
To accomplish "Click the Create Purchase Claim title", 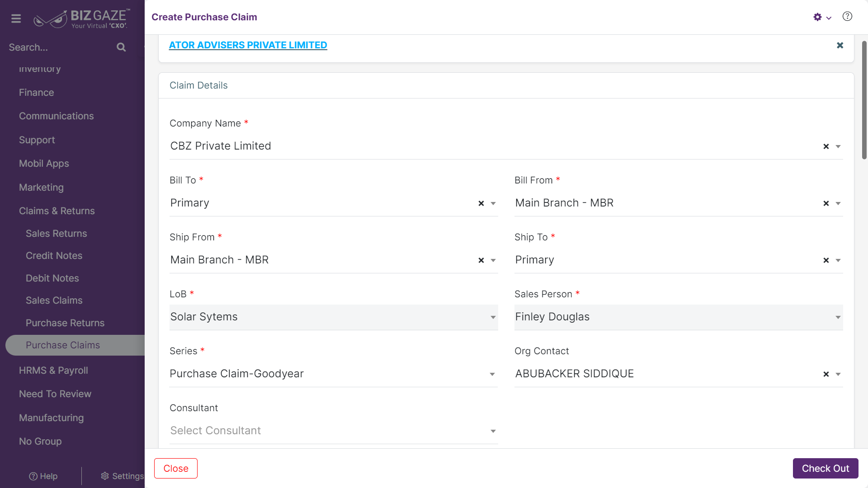I will [x=204, y=17].
